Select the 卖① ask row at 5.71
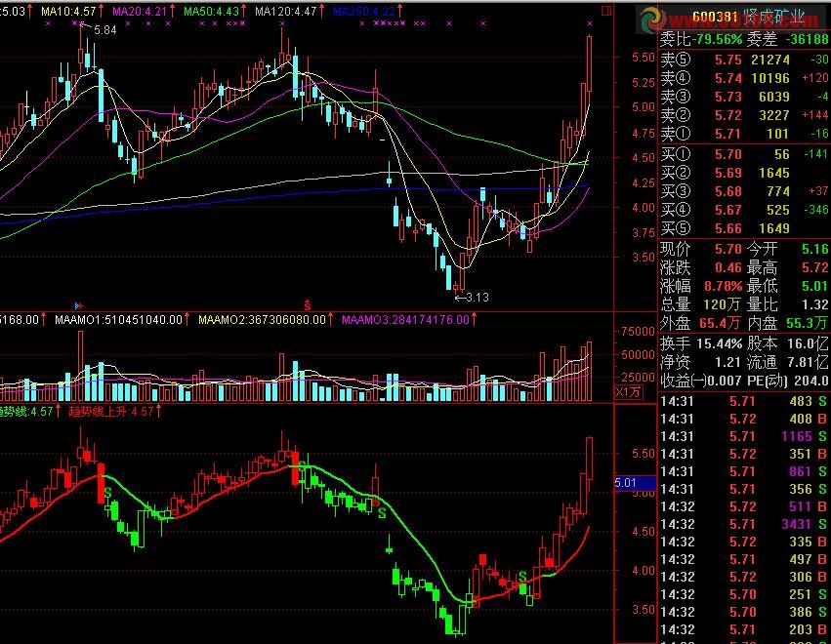831x644 pixels. [x=744, y=134]
